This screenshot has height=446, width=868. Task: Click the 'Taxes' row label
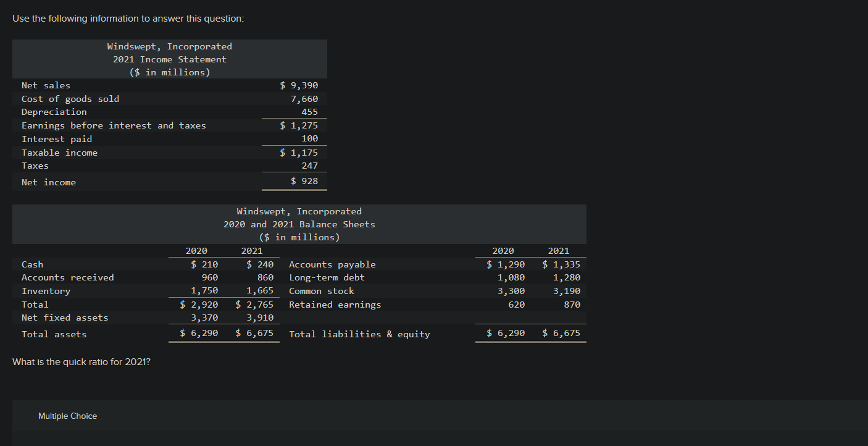[35, 166]
